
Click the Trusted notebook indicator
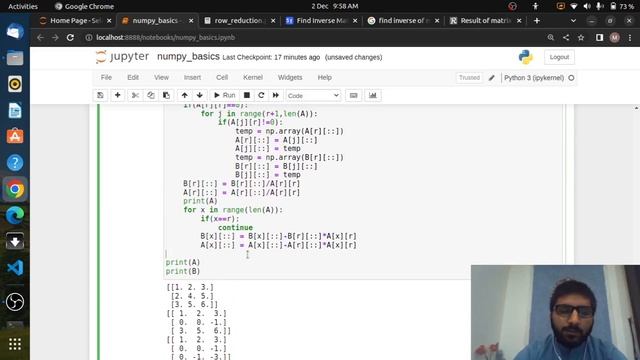coord(469,78)
